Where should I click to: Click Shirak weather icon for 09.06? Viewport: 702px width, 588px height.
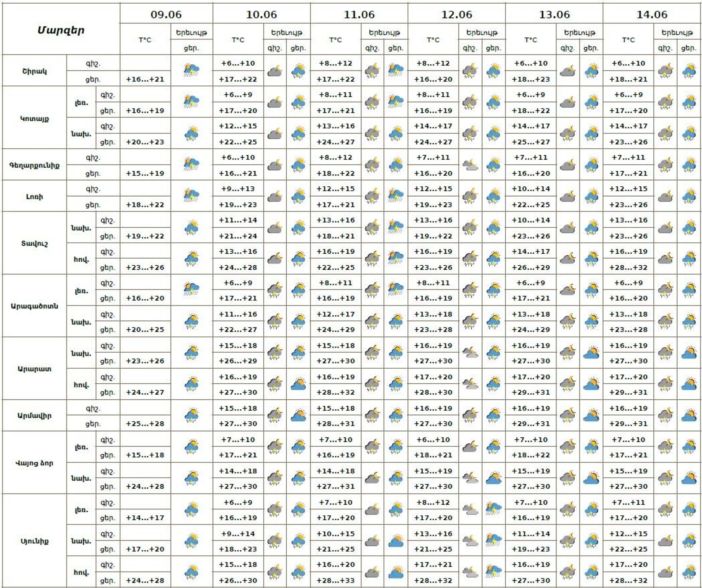pos(191,70)
